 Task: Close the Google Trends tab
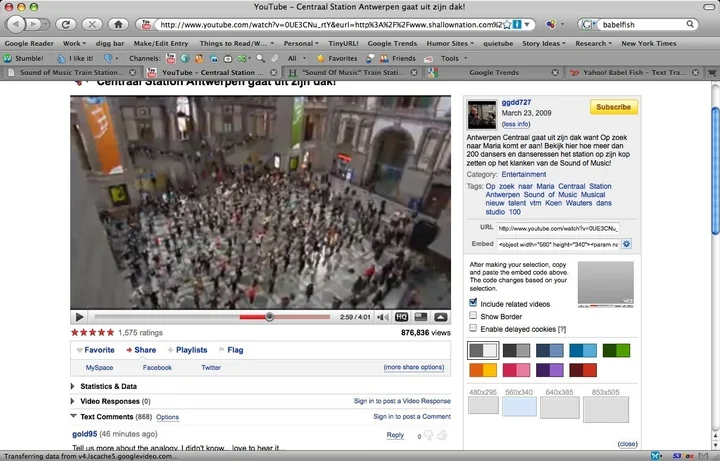(555, 73)
